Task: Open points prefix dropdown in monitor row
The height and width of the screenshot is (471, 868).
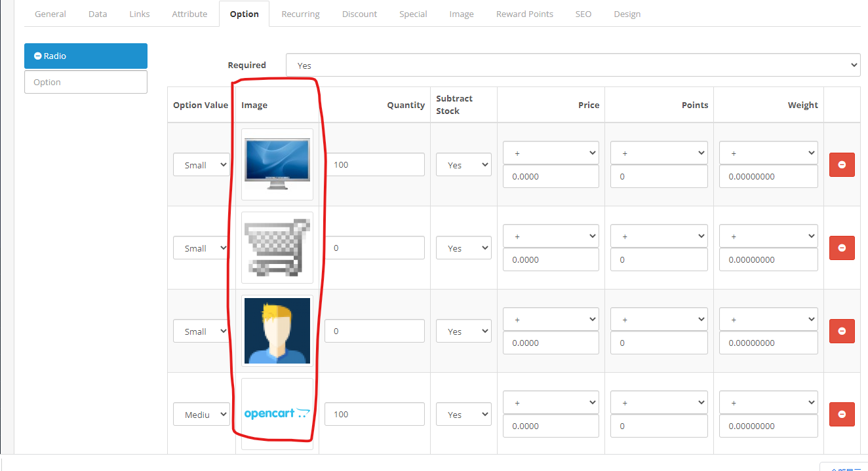Action: [x=659, y=153]
